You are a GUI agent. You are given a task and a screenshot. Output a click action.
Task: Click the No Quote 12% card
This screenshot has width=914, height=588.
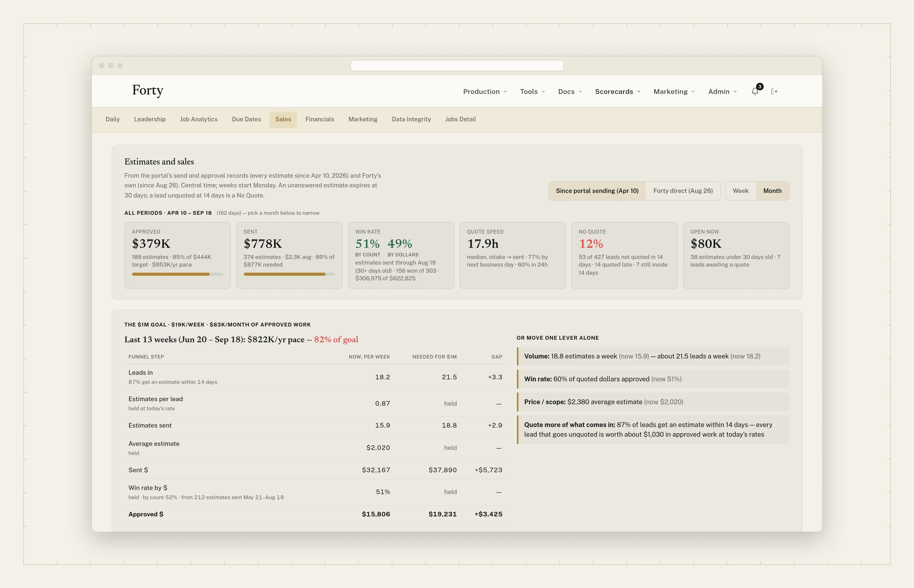point(624,255)
